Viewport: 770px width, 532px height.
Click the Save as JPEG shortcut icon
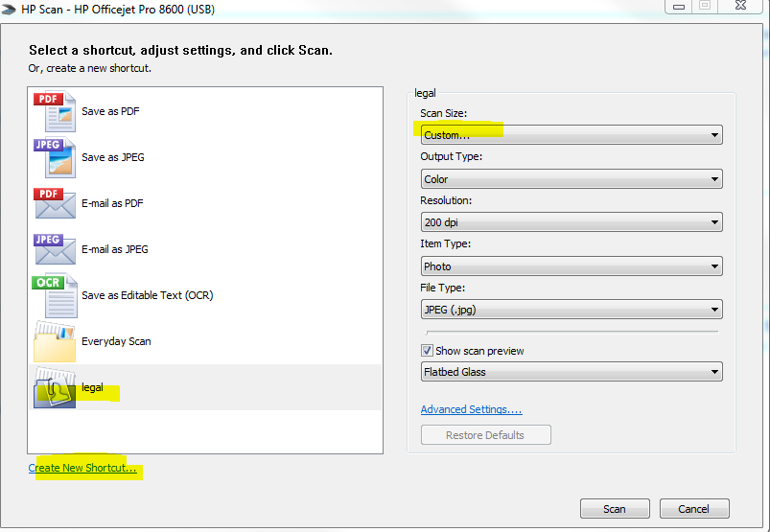pyautogui.click(x=54, y=157)
